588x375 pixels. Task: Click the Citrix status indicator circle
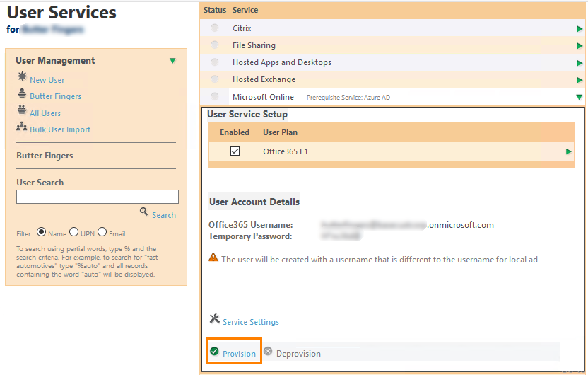click(x=215, y=28)
